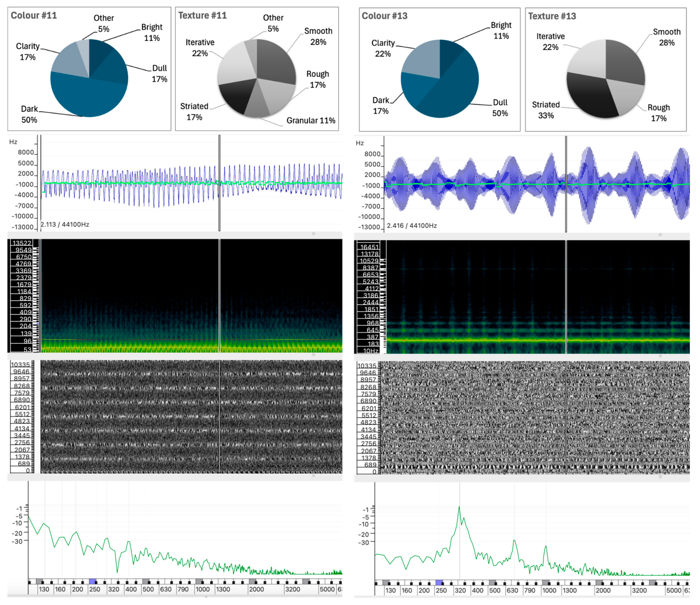This screenshot has height=605, width=700.
Task: Click 'Granular 11%' label in Texture #11
Action: click(311, 121)
